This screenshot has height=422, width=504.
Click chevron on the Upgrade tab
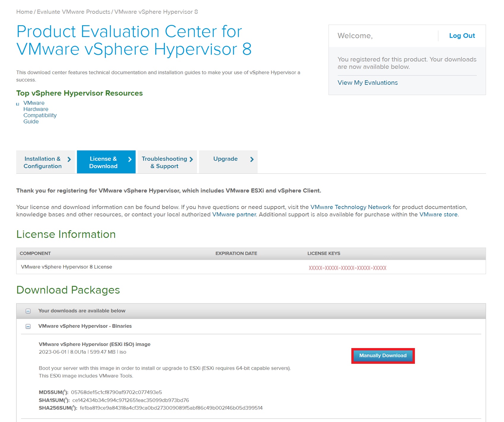(252, 159)
